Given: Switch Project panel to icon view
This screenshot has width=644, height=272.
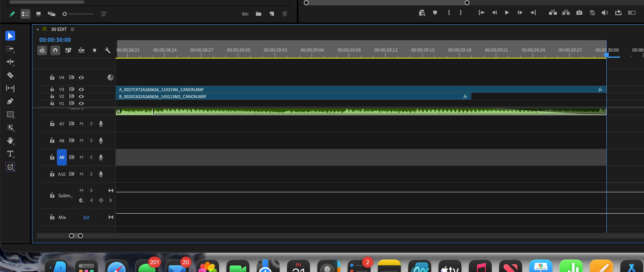Looking at the screenshot, I should point(38,14).
